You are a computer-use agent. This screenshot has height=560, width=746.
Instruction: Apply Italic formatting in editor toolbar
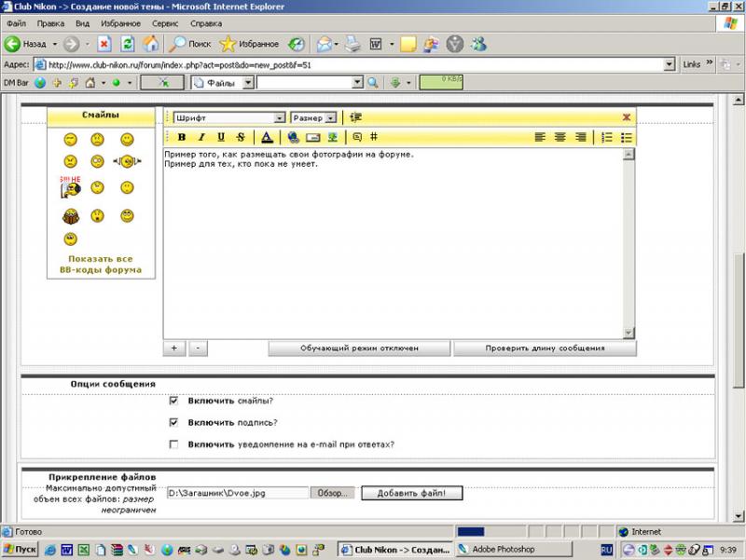click(201, 137)
